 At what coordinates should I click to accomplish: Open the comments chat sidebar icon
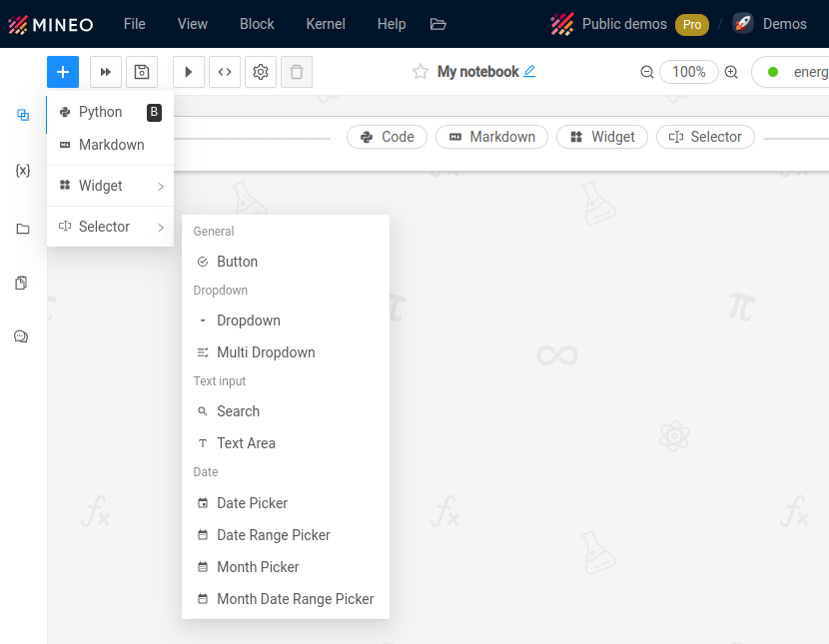click(x=21, y=336)
